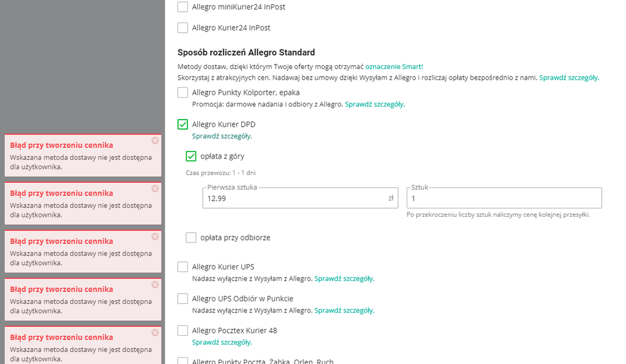Close the third error notification from top
Viewport: 626px width, 364px height.
pos(155,236)
